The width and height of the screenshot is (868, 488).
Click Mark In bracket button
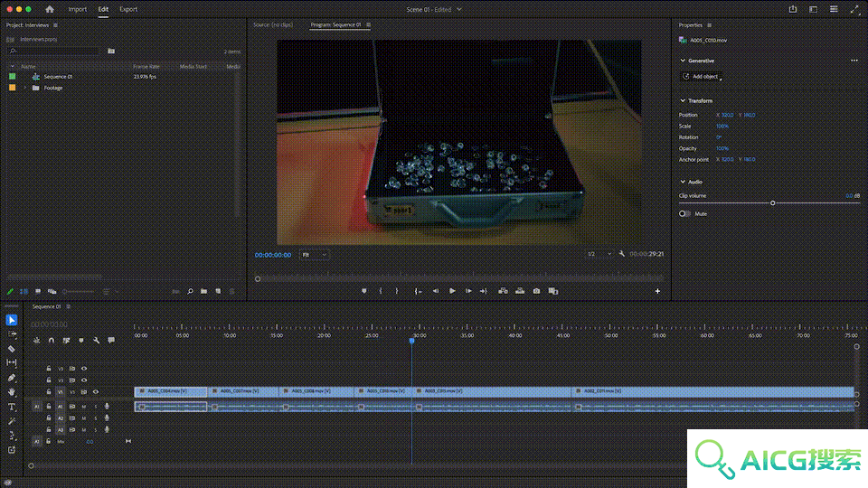381,291
